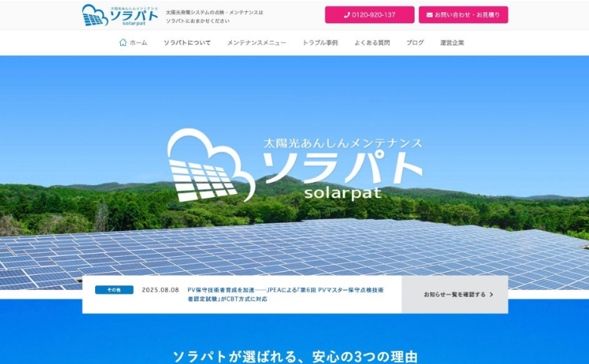
Task: Click the お問い合わせ・お見積り button
Action: click(x=463, y=15)
